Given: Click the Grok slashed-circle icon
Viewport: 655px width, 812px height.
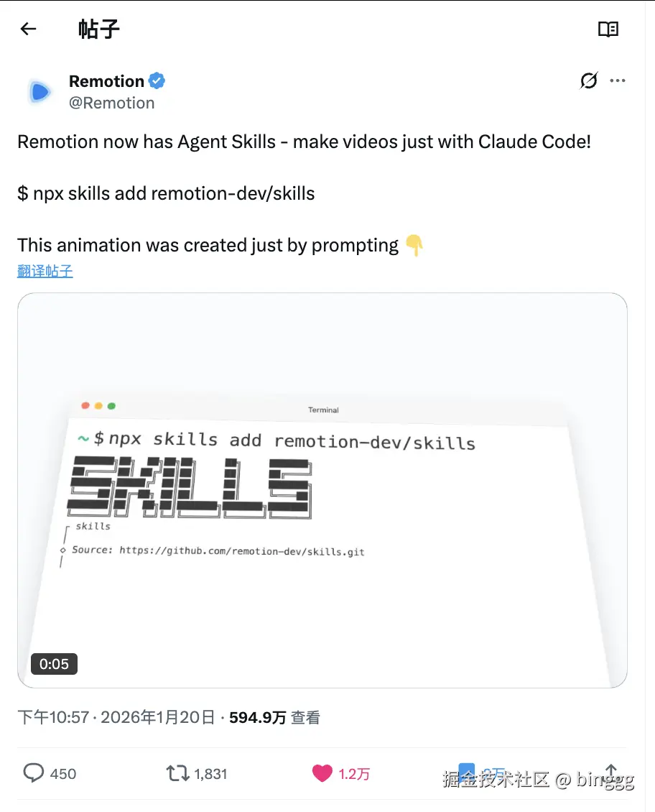Looking at the screenshot, I should coord(589,80).
